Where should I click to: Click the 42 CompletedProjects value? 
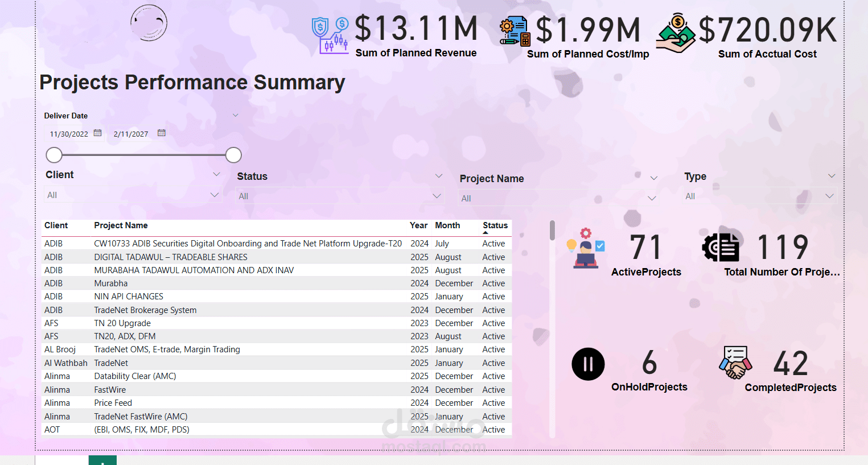click(x=791, y=363)
